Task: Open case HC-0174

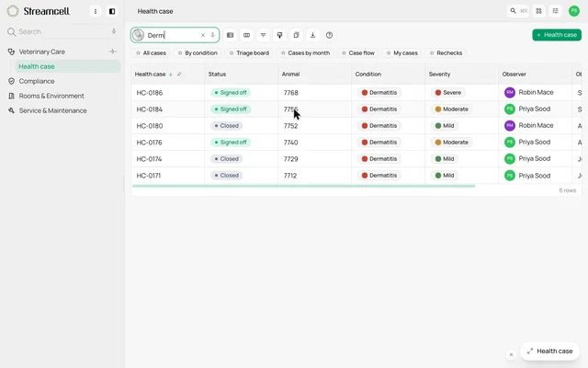Action: click(x=149, y=159)
